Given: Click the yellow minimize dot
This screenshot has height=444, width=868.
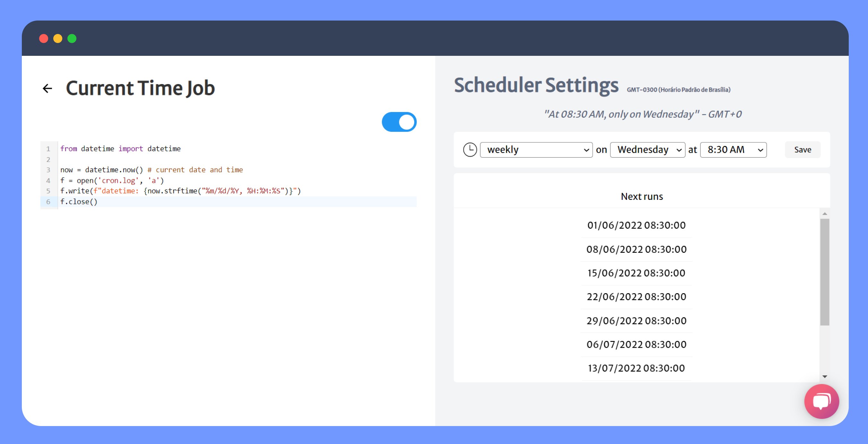Looking at the screenshot, I should 57,39.
